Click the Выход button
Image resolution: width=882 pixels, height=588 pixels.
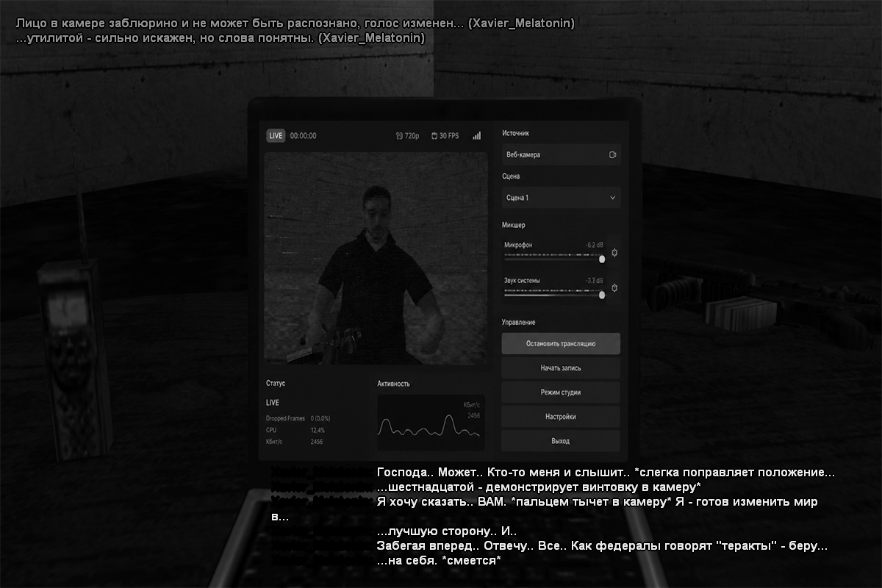(x=561, y=441)
